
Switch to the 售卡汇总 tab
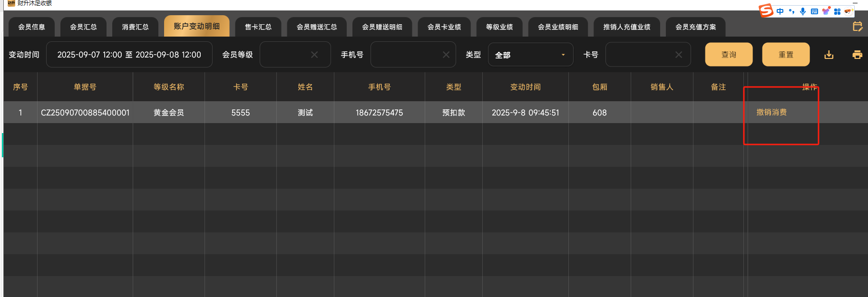pyautogui.click(x=258, y=27)
